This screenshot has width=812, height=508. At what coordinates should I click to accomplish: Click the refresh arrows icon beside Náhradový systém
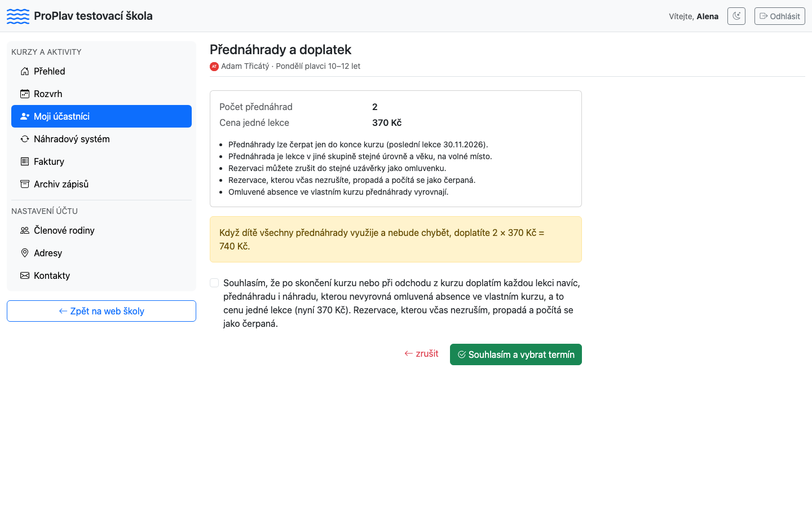[x=25, y=139]
